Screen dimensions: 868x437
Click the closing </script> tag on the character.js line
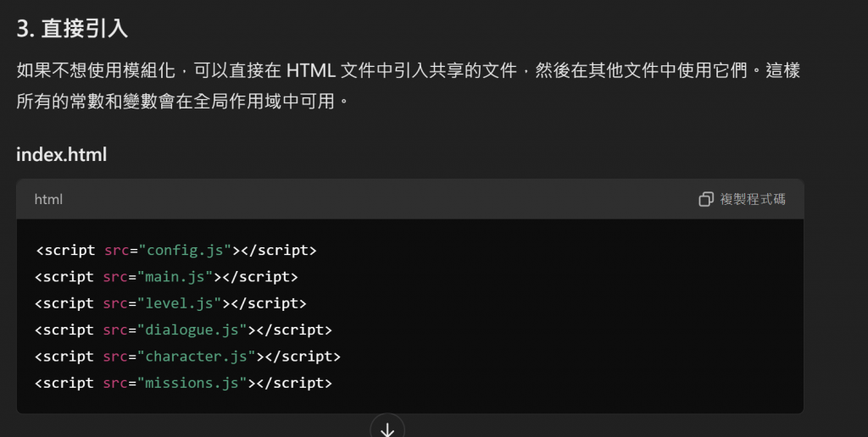tap(303, 357)
